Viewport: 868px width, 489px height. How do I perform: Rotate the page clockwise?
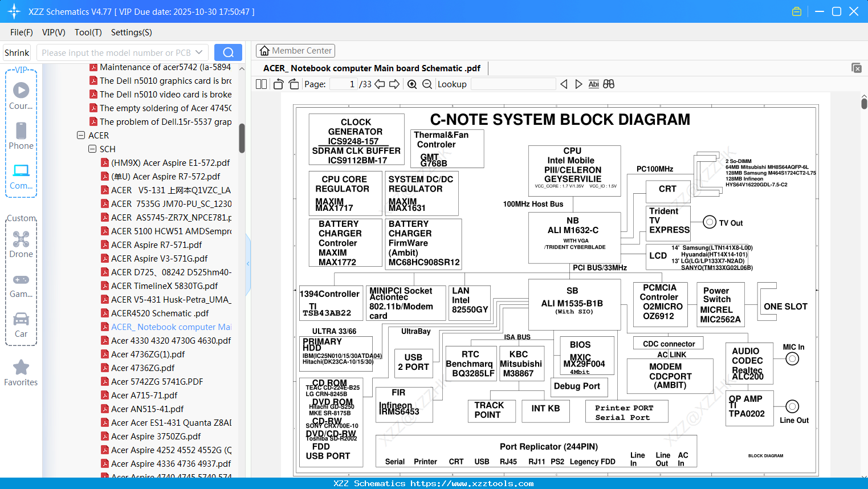tap(294, 84)
